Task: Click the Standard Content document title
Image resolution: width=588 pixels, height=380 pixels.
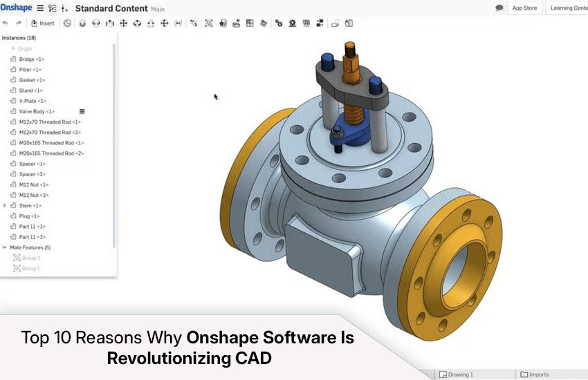Action: point(111,8)
